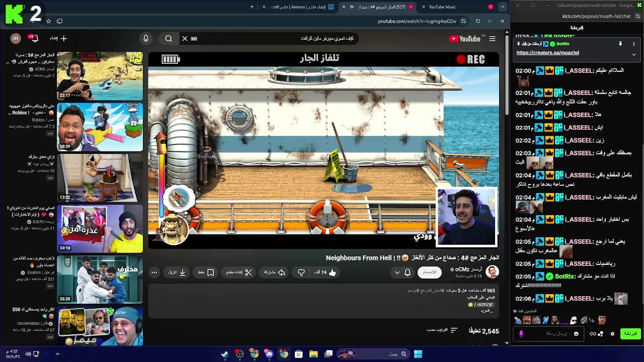Screen dimensions: 644x362
Task: Play the 22:17 beach episode #5 thumbnail
Action: click(x=100, y=75)
